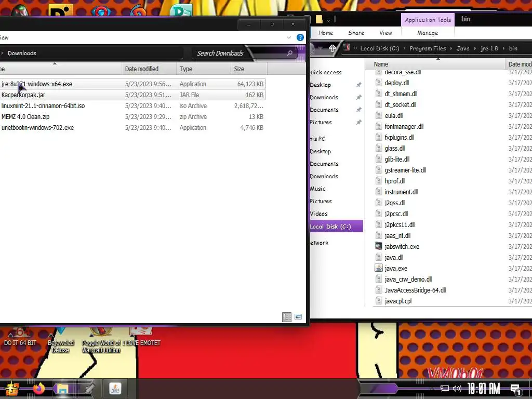Click jre-1.8 in the breadcrumb path

click(489, 48)
